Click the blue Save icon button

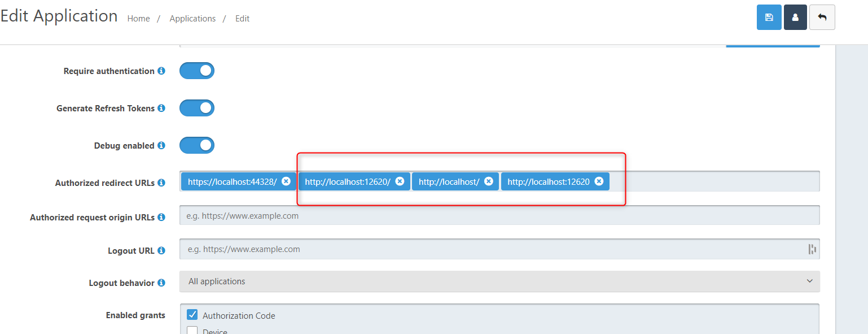[769, 18]
